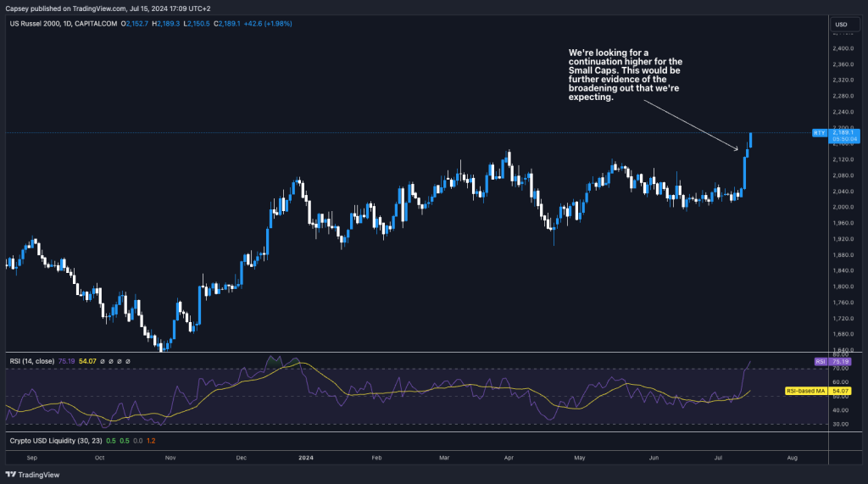Open the USD currency selector

[x=841, y=25]
